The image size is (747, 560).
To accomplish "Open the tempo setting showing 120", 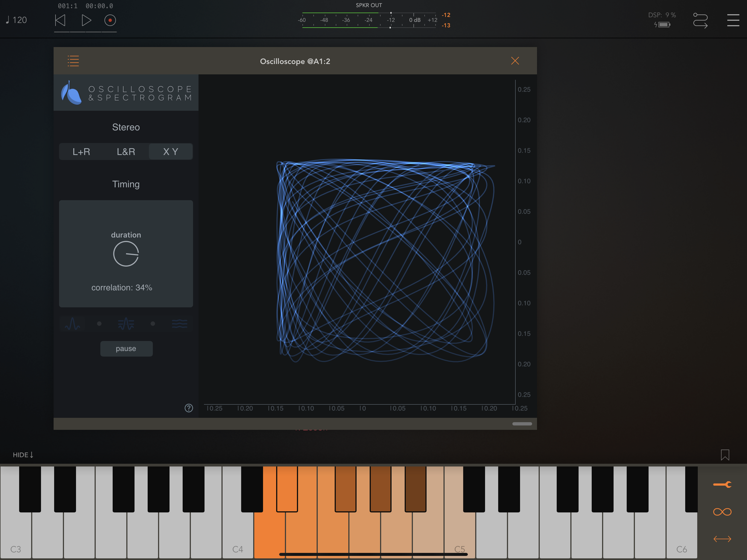I will pos(16,20).
